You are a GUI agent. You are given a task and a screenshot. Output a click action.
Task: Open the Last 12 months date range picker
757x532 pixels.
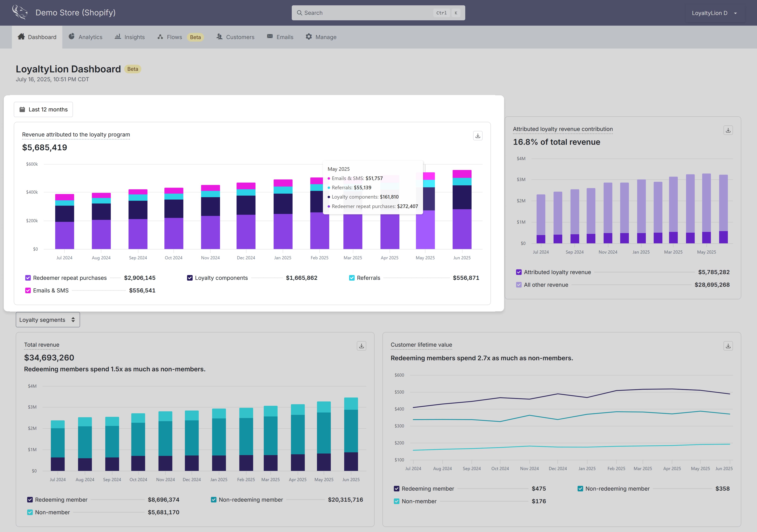[x=43, y=109]
